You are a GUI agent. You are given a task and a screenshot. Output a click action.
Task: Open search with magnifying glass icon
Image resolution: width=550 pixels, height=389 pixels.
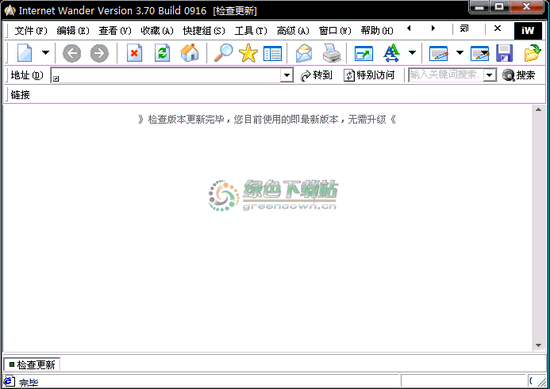point(223,53)
